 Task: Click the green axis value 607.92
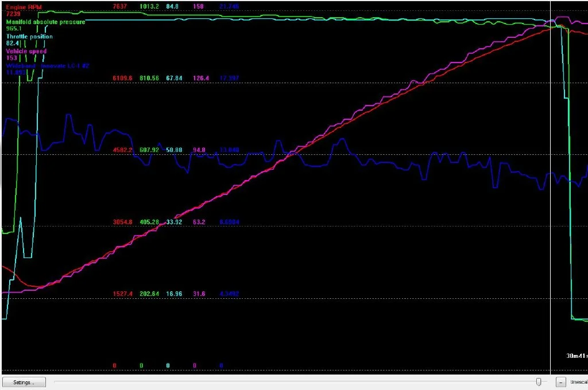click(149, 150)
